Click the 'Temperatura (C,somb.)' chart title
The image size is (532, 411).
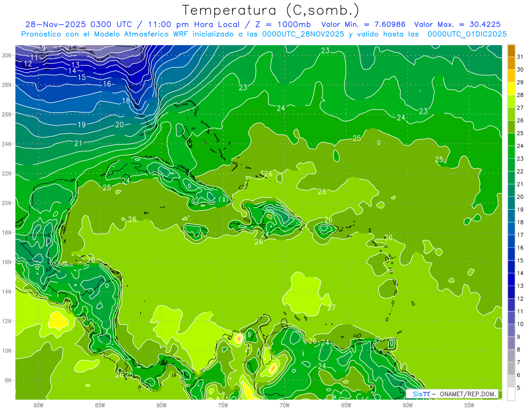(271, 10)
